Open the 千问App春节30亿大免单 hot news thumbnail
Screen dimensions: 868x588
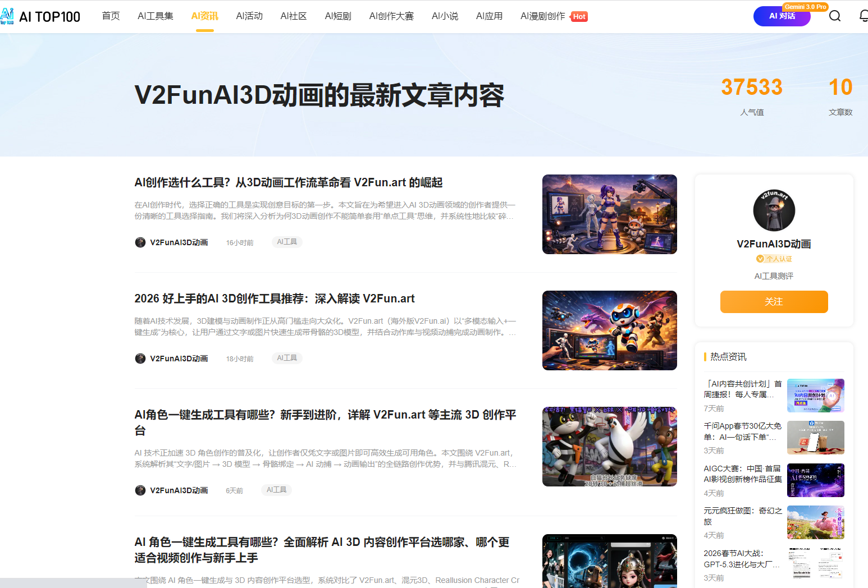tap(815, 438)
